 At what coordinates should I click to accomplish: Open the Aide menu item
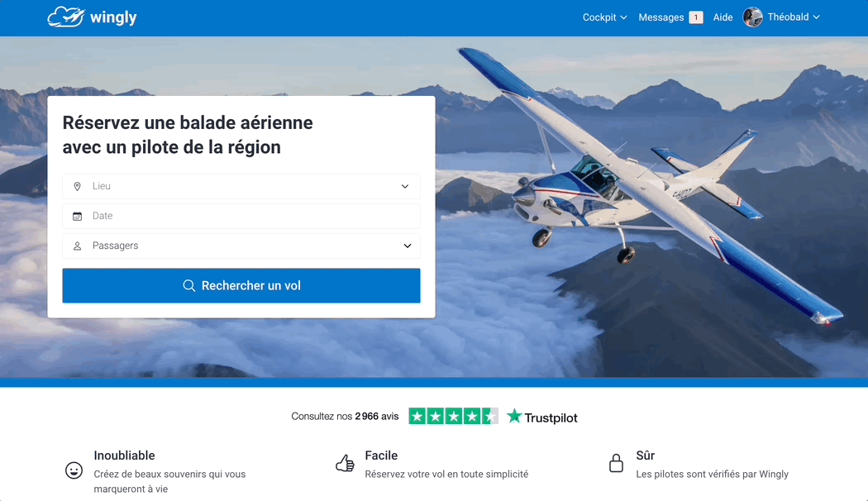(723, 17)
